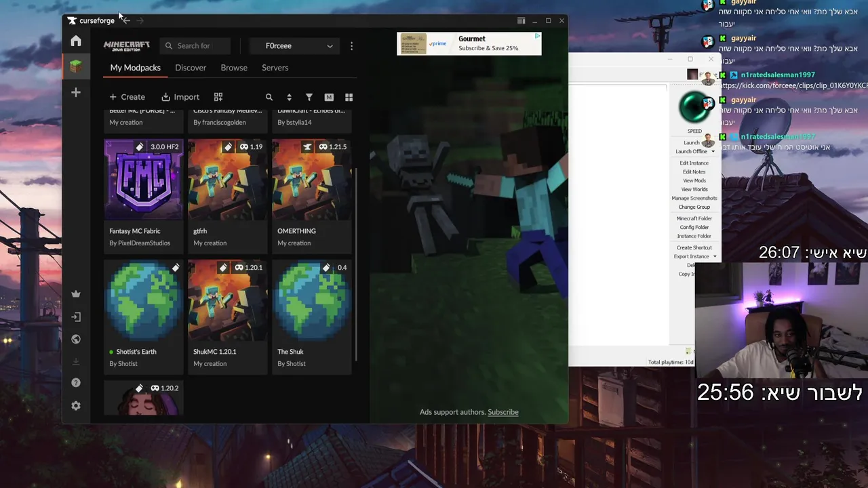Open Instance Folder from launcher window
Screen dimensions: 868x488
[x=694, y=236]
